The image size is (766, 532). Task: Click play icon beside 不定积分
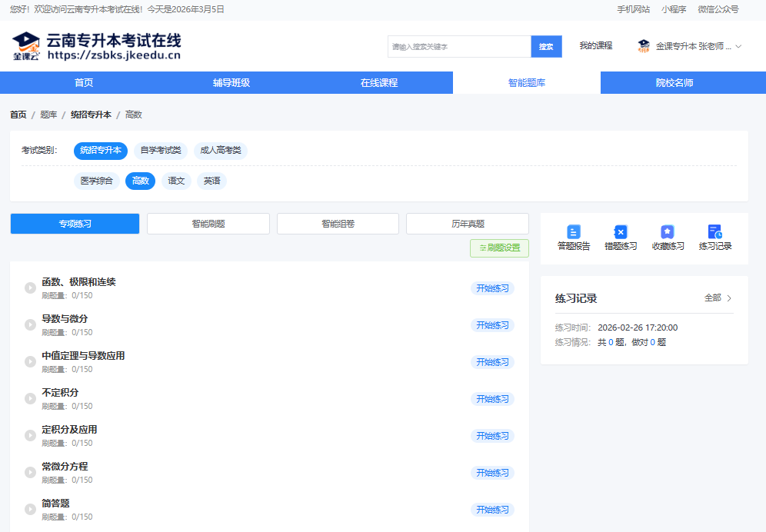(x=30, y=399)
